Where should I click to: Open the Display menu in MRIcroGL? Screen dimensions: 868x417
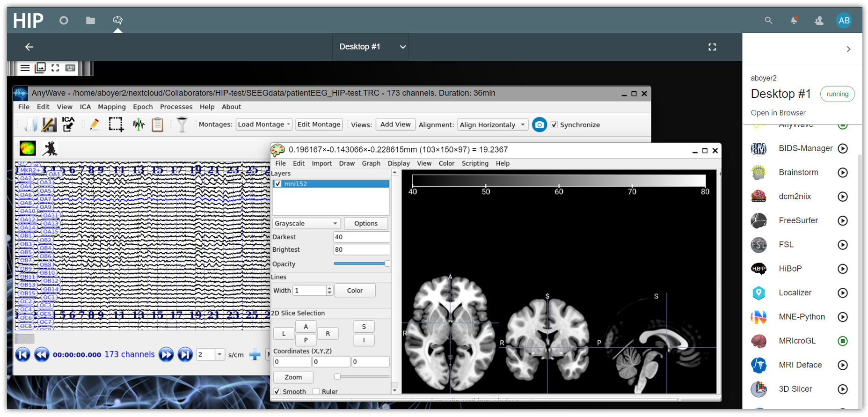click(399, 163)
